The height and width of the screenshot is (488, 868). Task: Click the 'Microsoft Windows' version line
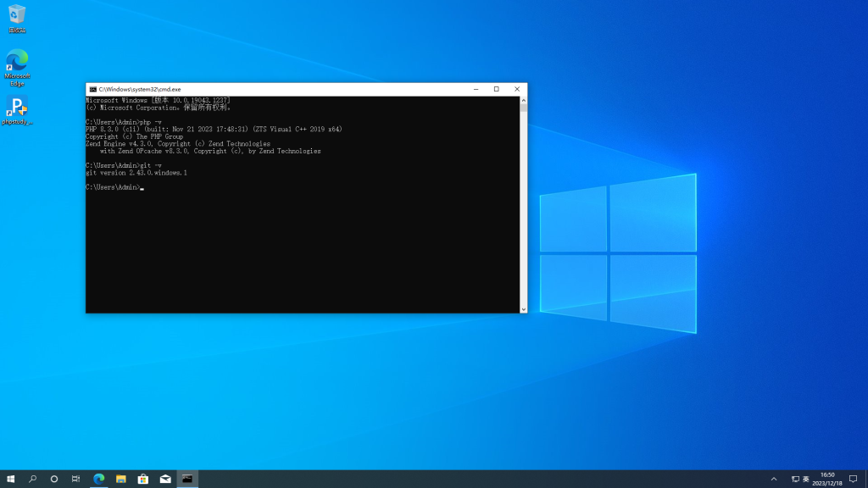pos(158,101)
